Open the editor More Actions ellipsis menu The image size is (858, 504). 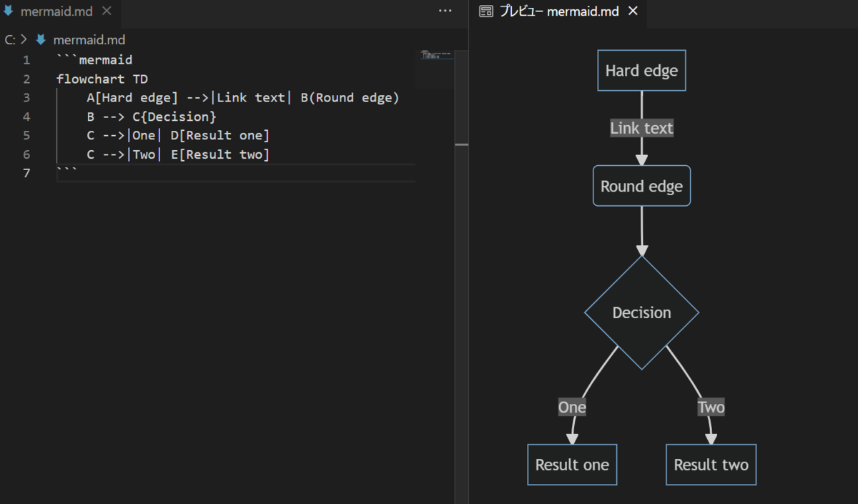[x=445, y=11]
